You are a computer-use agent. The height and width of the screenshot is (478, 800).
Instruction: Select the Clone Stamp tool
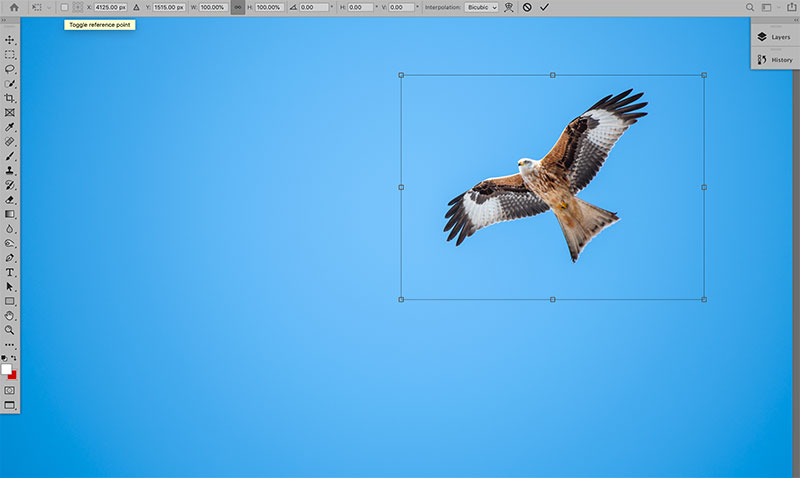(10, 170)
